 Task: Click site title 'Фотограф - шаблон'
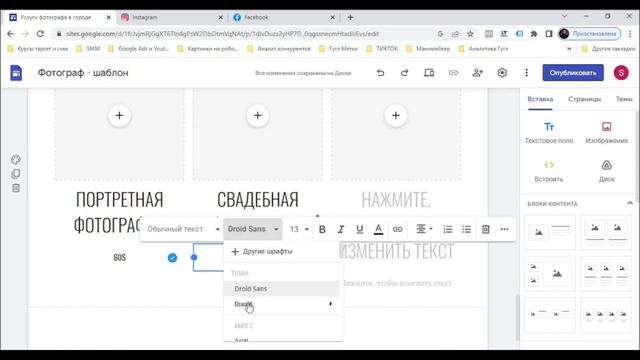pyautogui.click(x=83, y=73)
